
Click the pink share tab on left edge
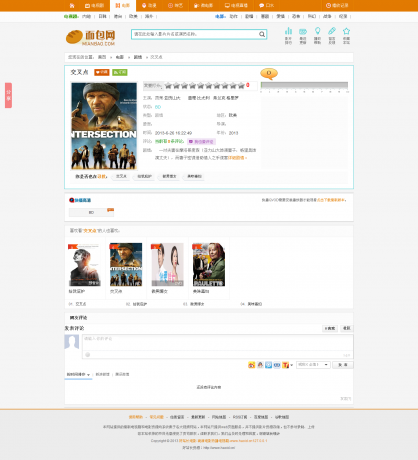click(8, 95)
